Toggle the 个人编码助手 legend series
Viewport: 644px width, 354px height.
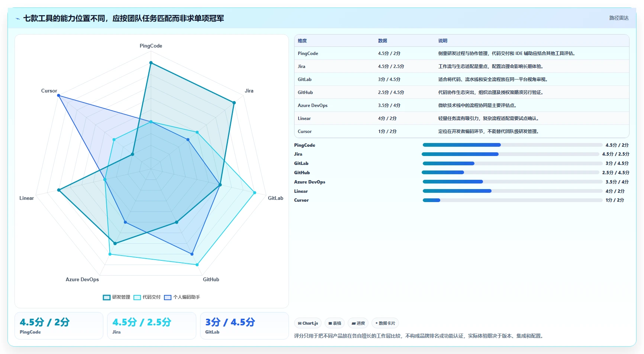(x=182, y=297)
